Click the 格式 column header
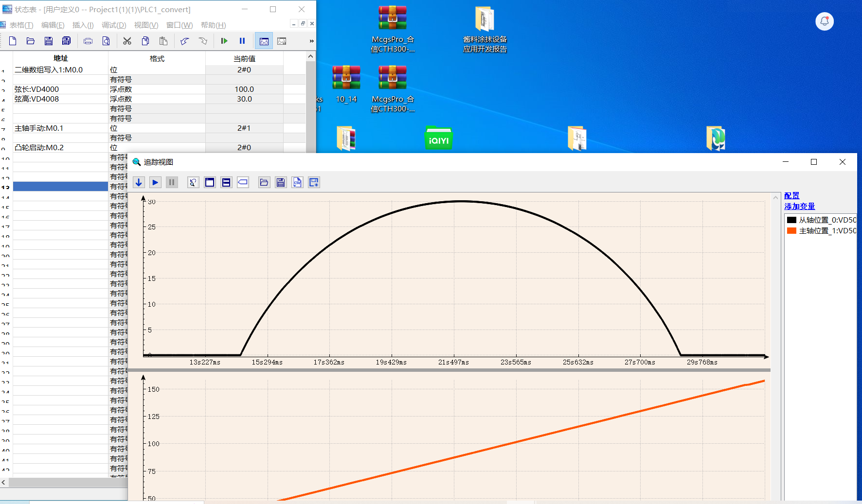The height and width of the screenshot is (504, 862). click(157, 58)
